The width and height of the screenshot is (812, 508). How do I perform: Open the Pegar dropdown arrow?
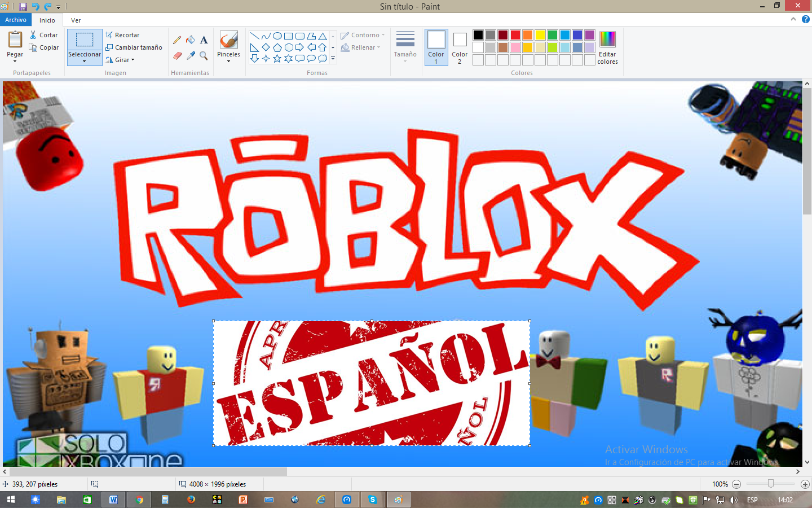tap(15, 61)
